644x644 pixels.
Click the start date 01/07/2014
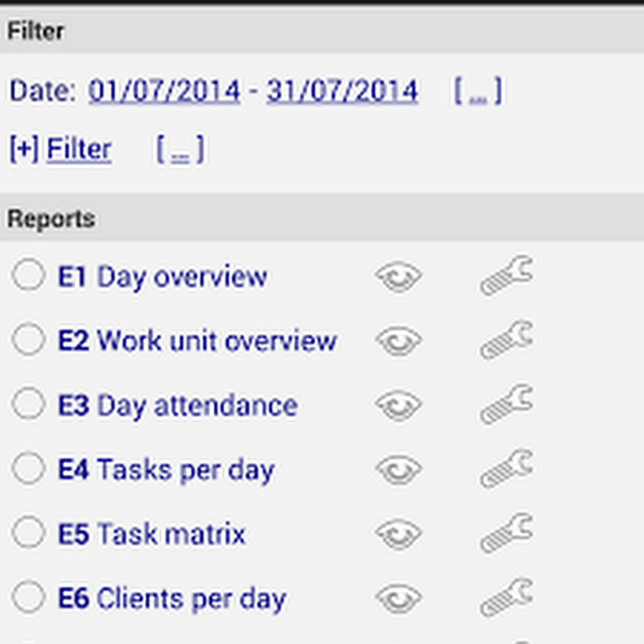point(164,92)
